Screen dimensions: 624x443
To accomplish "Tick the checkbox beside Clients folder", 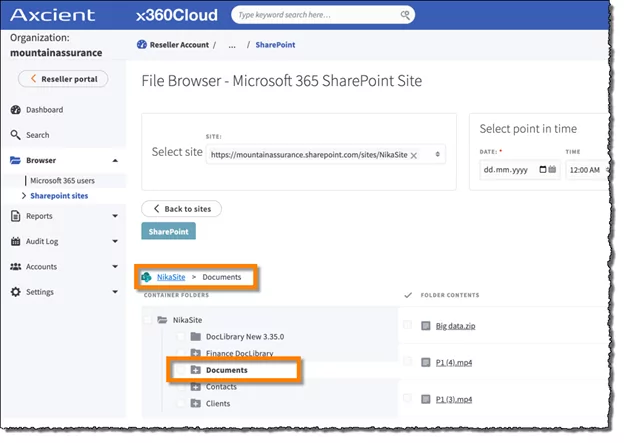I will click(x=181, y=404).
